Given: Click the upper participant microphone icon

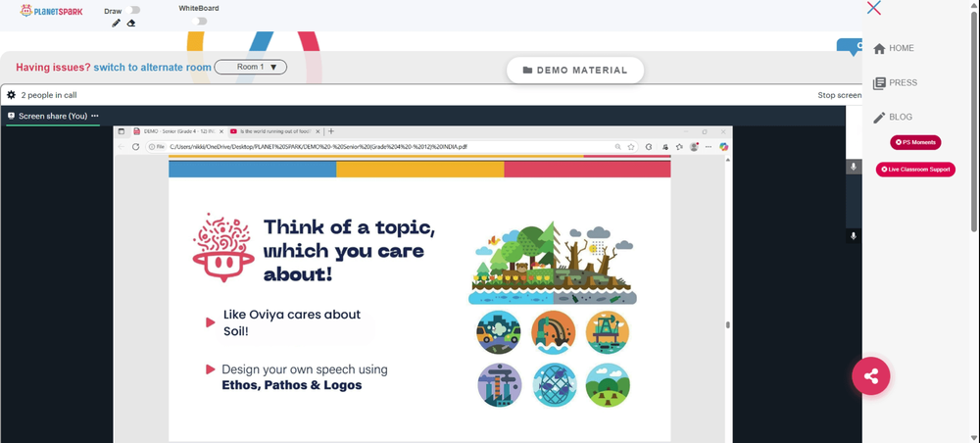Looking at the screenshot, I should pyautogui.click(x=854, y=167).
